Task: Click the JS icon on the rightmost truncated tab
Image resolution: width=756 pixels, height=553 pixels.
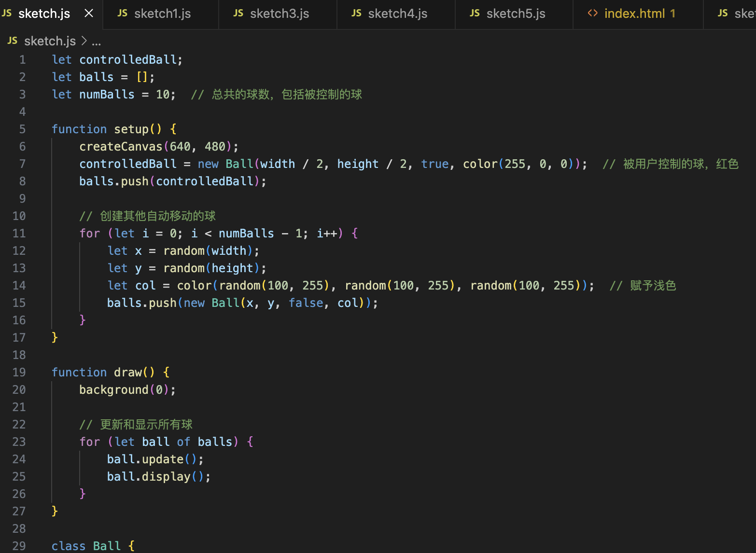Action: [x=722, y=13]
